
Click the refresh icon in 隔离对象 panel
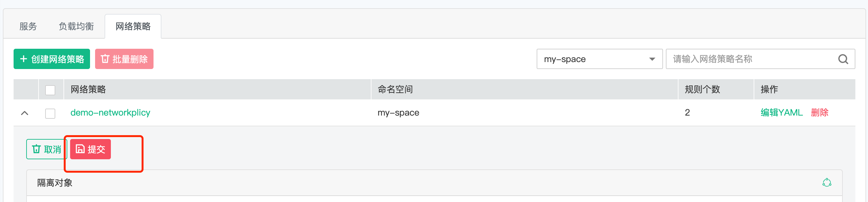827,183
